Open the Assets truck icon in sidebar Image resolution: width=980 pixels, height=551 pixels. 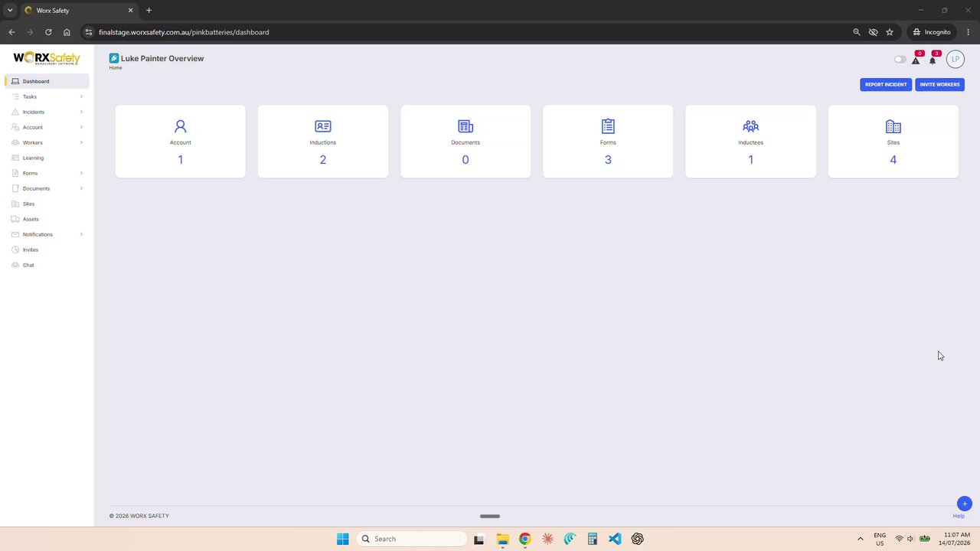(x=15, y=219)
